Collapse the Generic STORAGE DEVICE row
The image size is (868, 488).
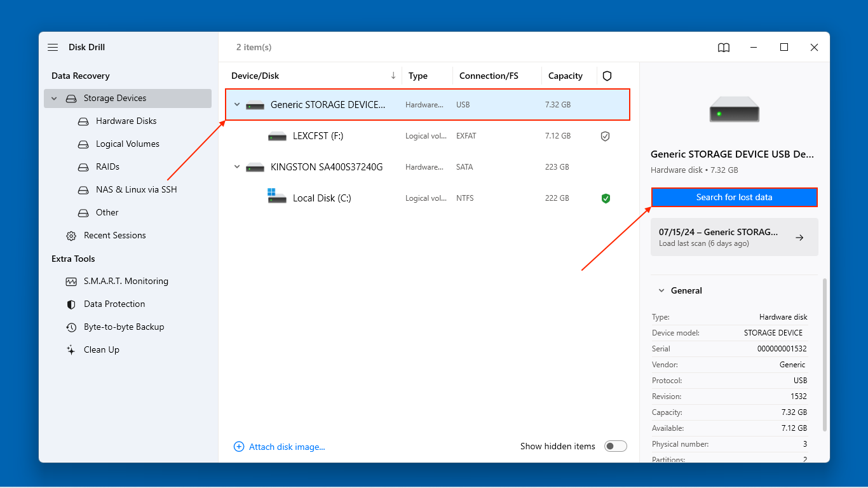pos(237,105)
